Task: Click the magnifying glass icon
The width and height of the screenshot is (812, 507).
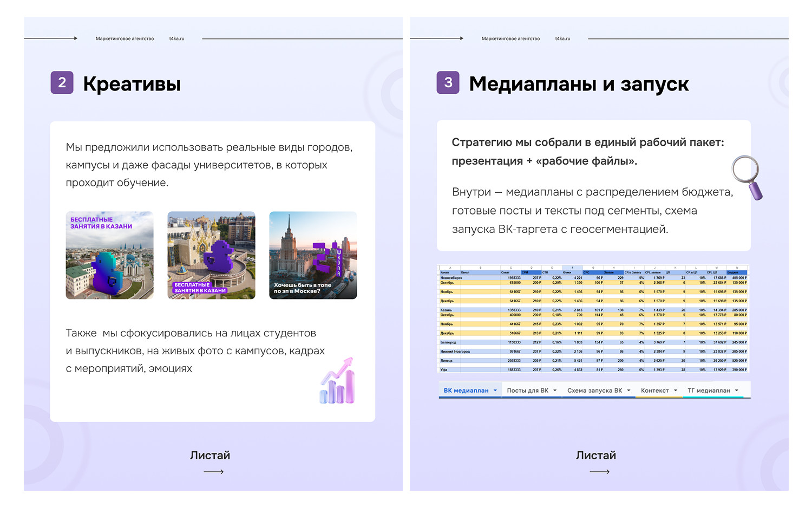Action: [748, 177]
